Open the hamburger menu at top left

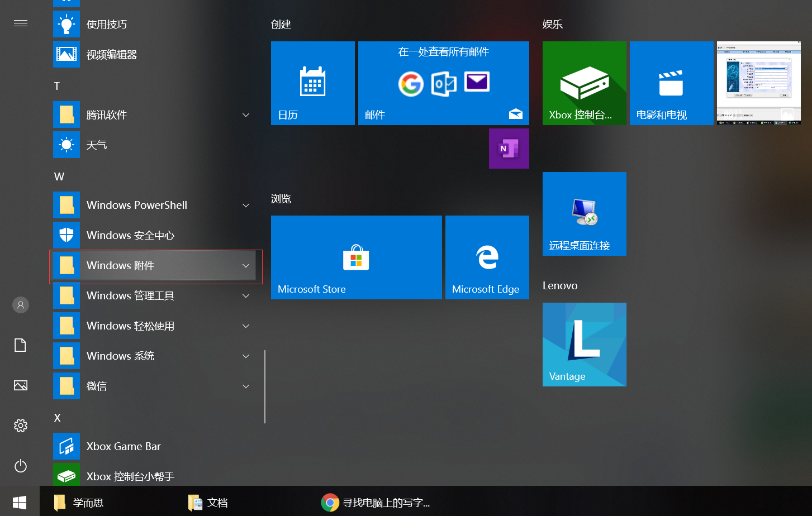tap(21, 23)
